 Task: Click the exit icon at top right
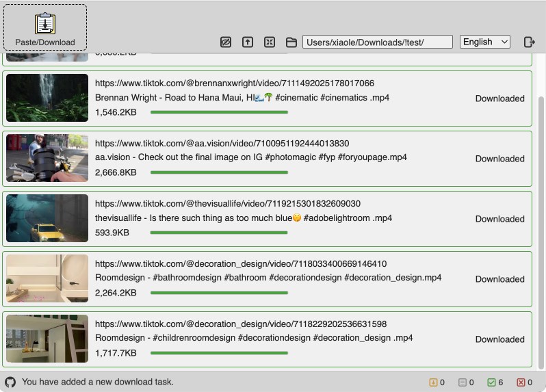530,42
